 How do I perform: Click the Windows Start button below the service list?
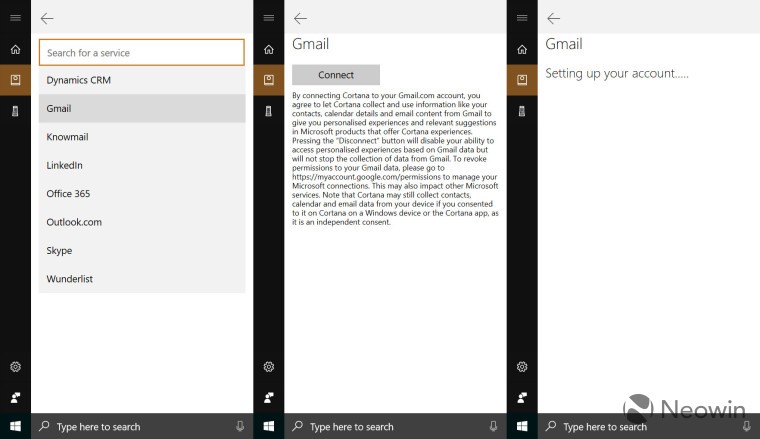coord(15,427)
